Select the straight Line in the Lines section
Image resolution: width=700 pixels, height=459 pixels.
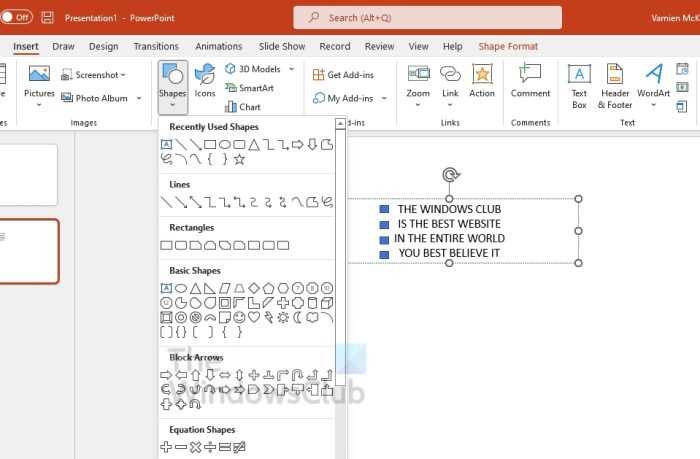click(x=166, y=202)
